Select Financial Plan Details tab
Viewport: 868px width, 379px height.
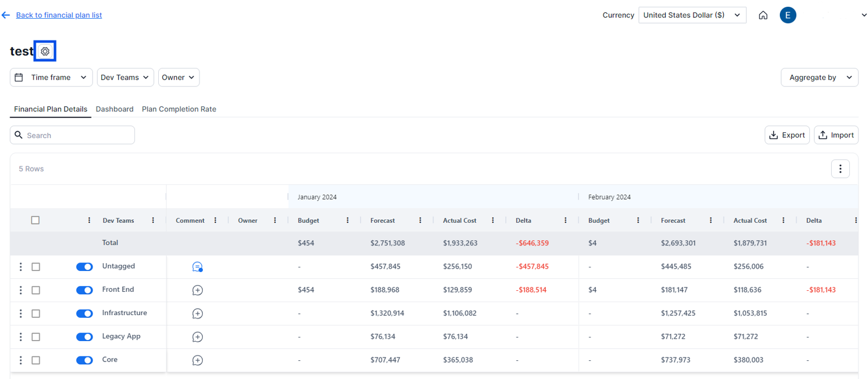51,109
